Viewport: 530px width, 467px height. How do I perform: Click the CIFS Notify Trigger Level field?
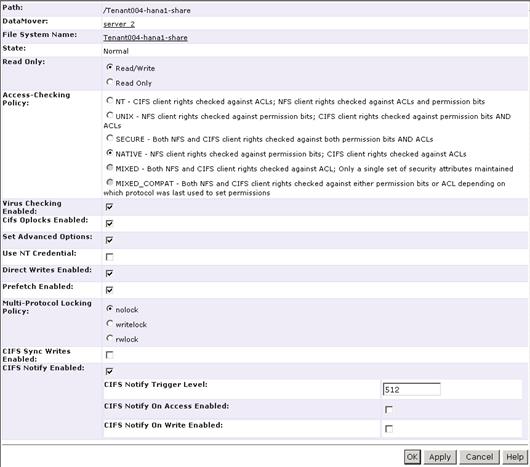pos(411,389)
